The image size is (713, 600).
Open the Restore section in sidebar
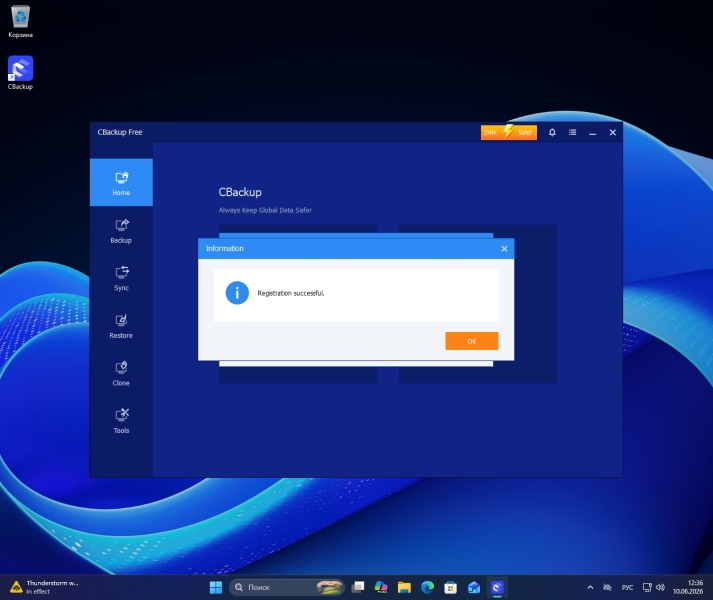[x=121, y=326]
